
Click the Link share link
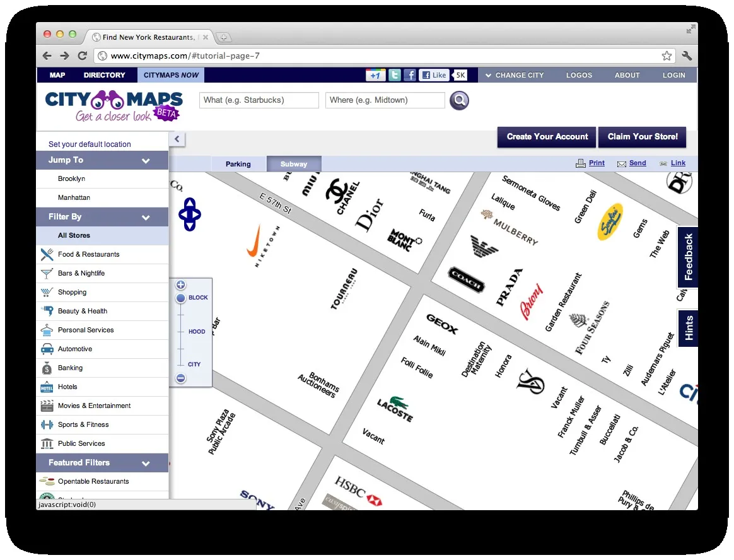click(x=678, y=163)
